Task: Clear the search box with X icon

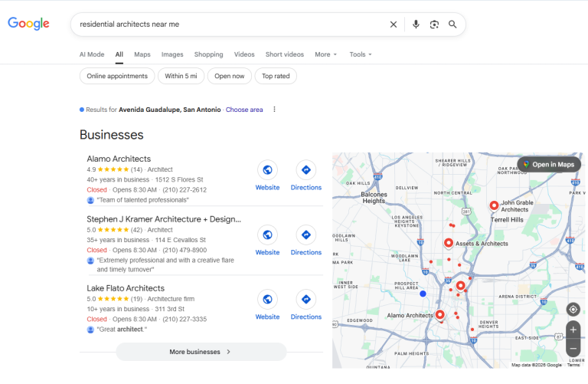Action: pos(393,25)
